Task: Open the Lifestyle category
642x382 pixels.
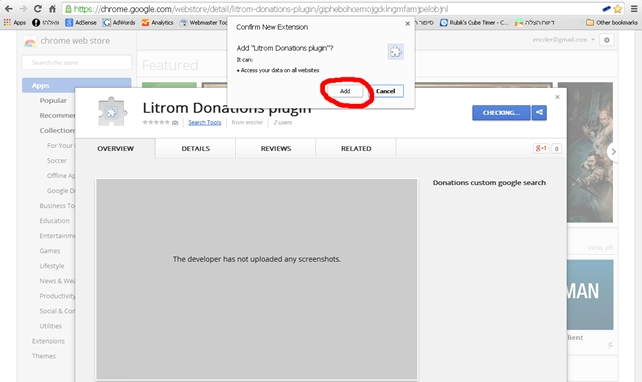Action: pyautogui.click(x=52, y=266)
